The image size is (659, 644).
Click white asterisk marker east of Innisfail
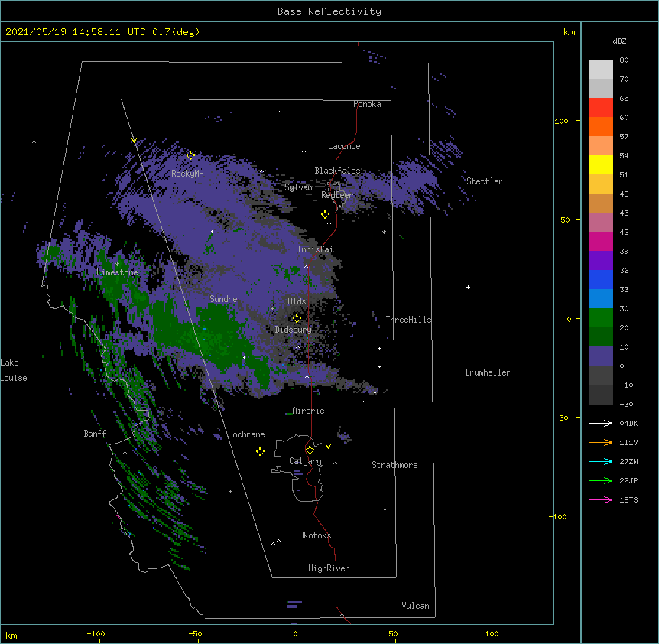point(384,232)
